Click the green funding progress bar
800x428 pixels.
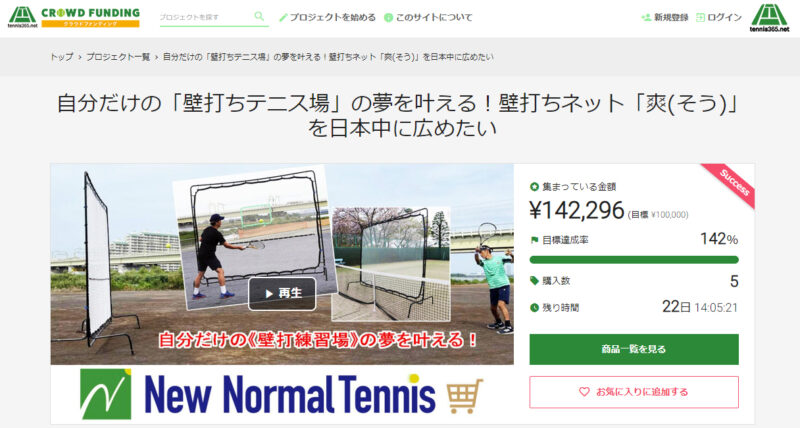point(634,260)
